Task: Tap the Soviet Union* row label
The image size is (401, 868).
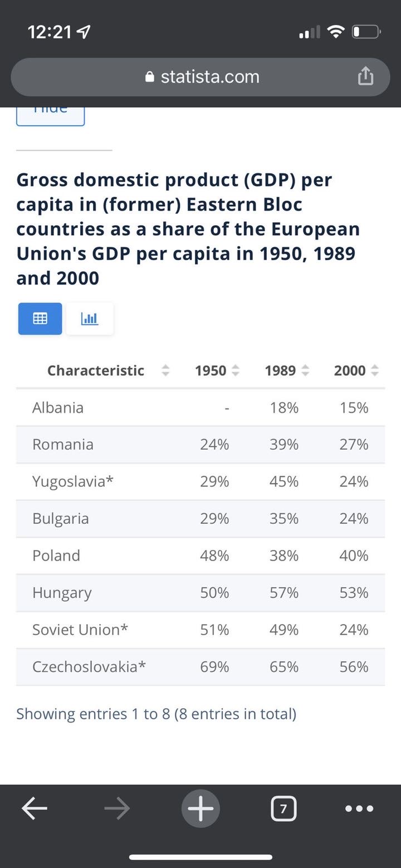Action: coord(80,630)
